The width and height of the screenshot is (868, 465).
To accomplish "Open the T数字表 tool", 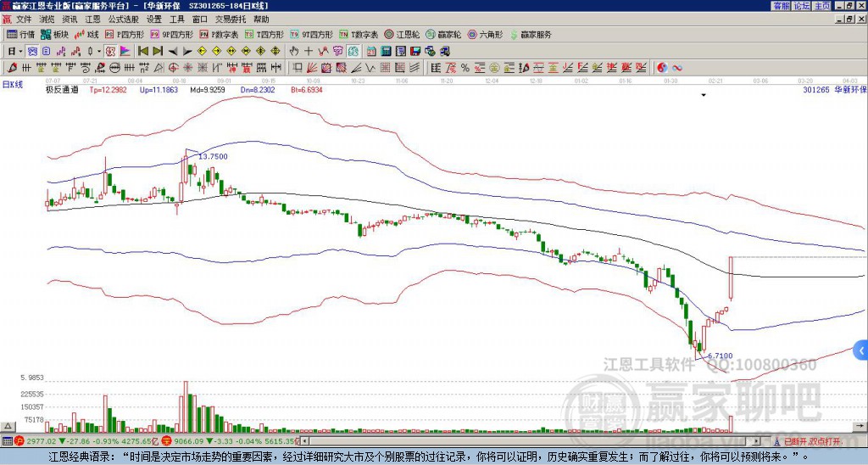I will [x=359, y=34].
